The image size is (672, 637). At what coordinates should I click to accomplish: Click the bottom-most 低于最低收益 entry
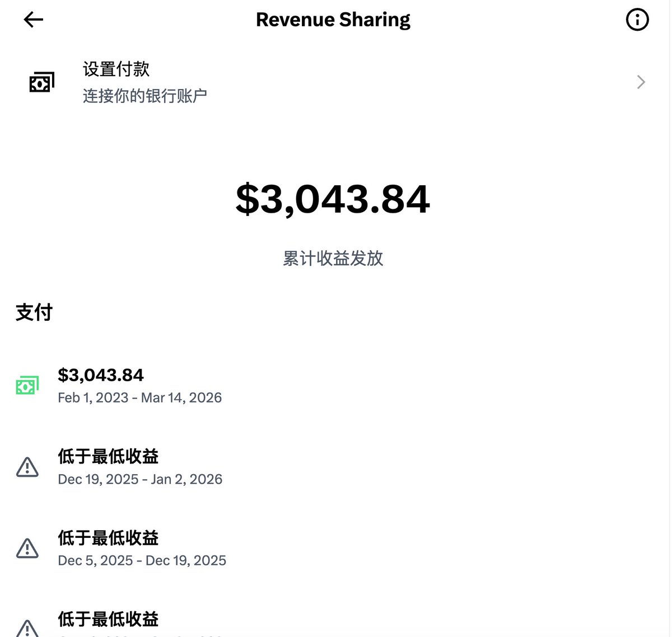click(108, 619)
